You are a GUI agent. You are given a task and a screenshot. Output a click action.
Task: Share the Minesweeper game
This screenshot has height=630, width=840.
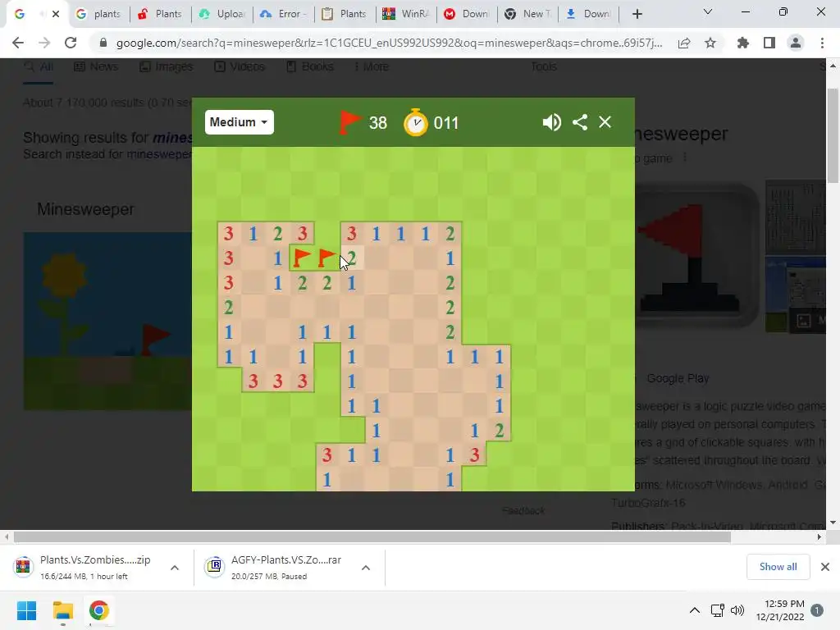[580, 122]
